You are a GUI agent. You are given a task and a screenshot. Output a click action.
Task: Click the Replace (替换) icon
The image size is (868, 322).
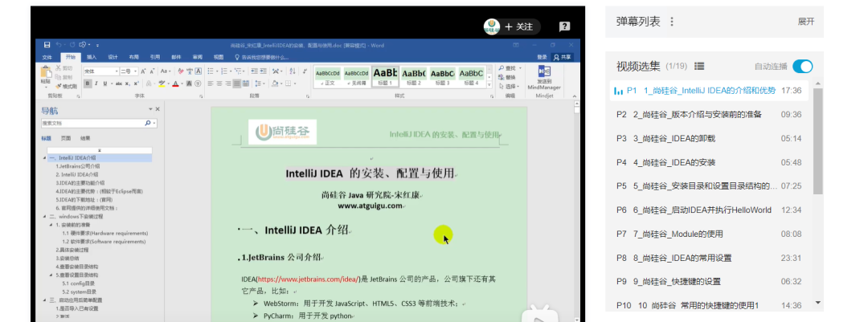coord(502,77)
